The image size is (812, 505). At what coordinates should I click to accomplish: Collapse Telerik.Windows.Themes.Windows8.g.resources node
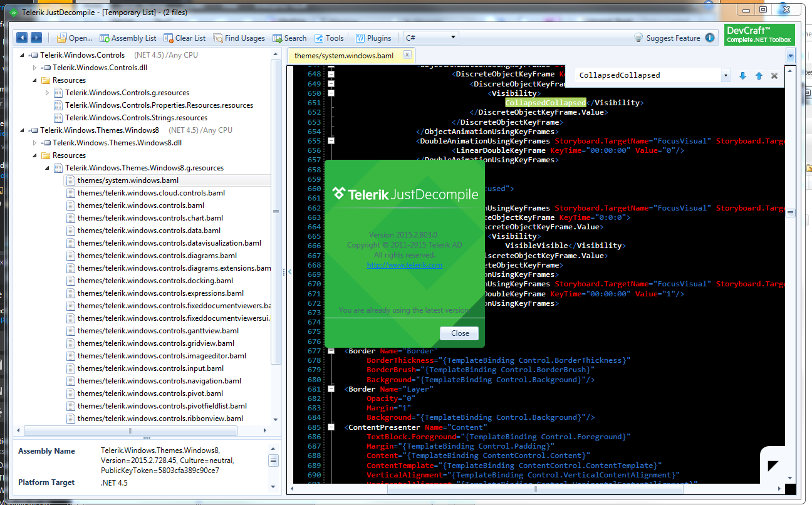pos(48,168)
